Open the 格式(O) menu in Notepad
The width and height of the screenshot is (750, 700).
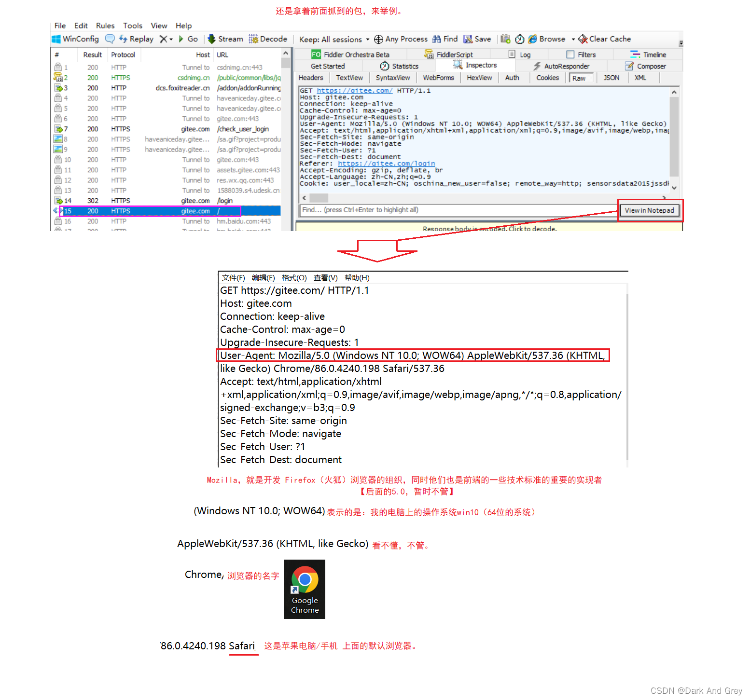coord(294,278)
